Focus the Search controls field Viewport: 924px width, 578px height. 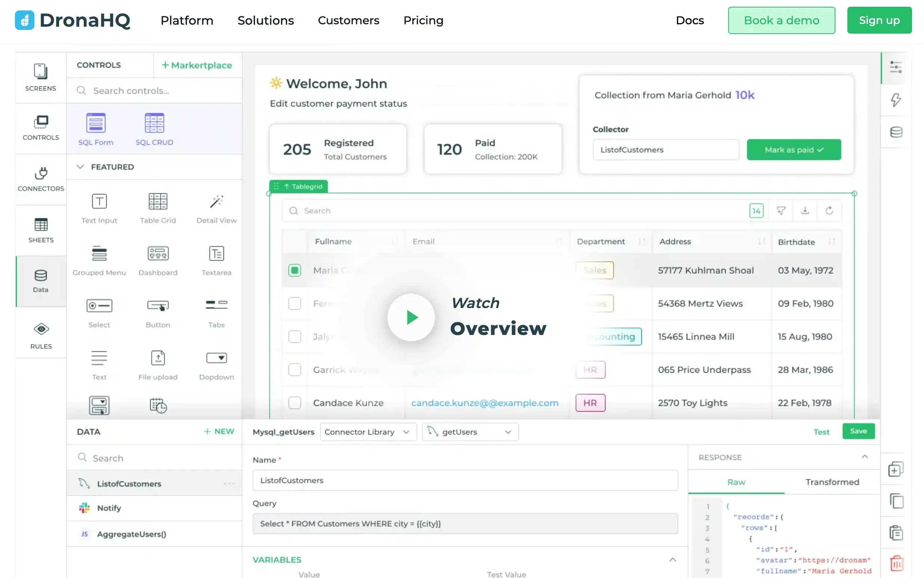point(154,90)
